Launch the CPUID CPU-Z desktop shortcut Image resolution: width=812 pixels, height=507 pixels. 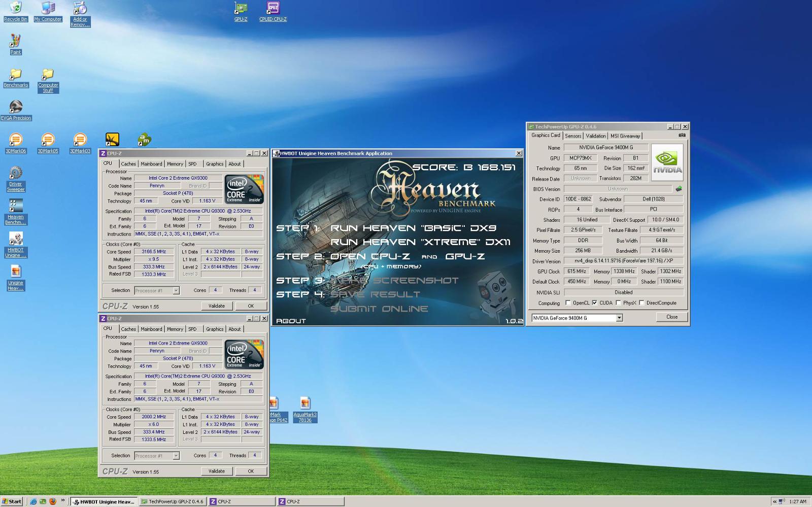(x=273, y=11)
